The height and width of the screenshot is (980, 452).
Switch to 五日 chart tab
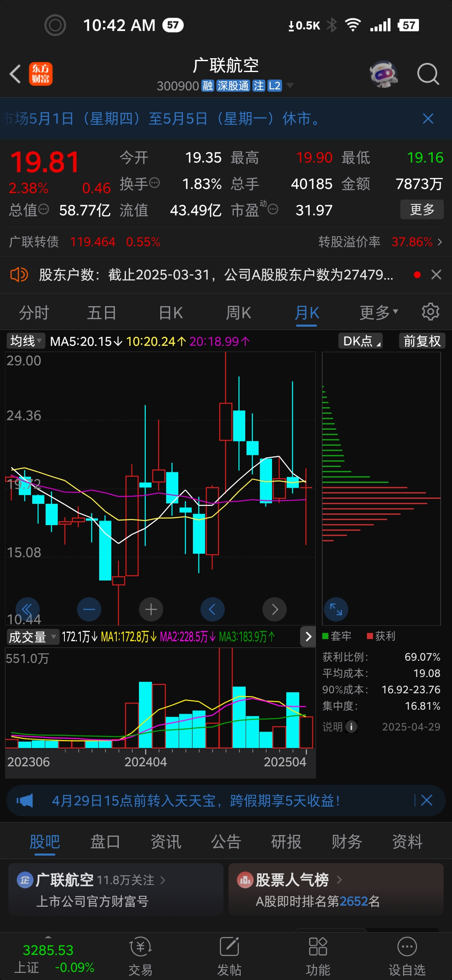102,312
